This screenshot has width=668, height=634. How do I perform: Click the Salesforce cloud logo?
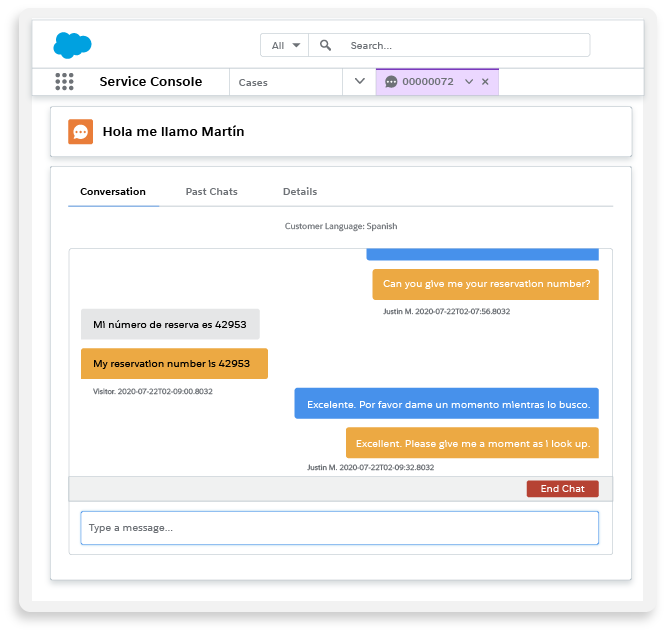click(x=72, y=45)
